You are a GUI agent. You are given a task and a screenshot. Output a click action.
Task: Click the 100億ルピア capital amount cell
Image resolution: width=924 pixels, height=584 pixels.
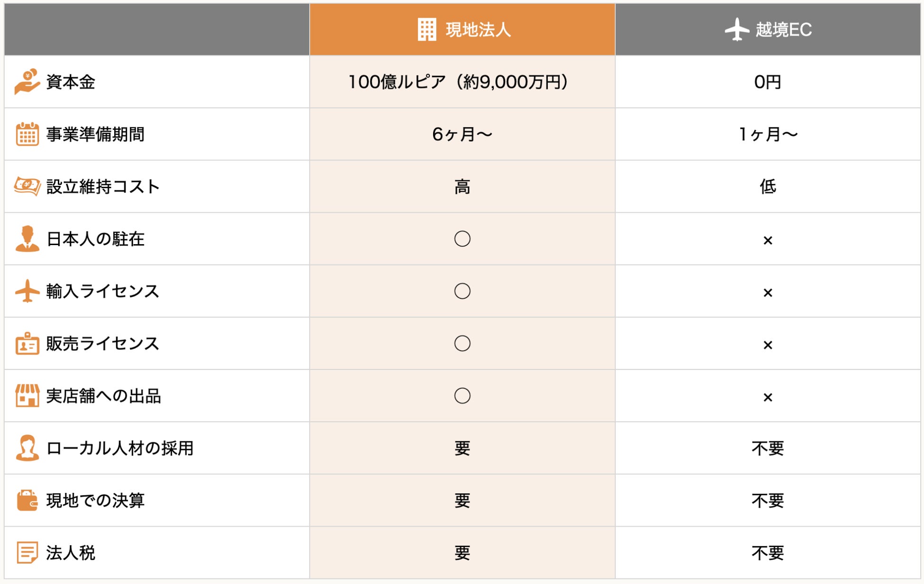tap(458, 82)
